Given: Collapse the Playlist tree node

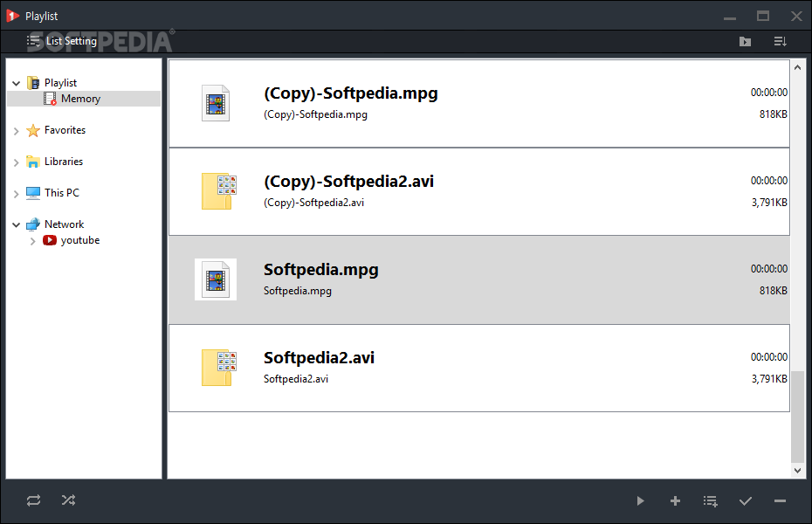Looking at the screenshot, I should pyautogui.click(x=16, y=83).
